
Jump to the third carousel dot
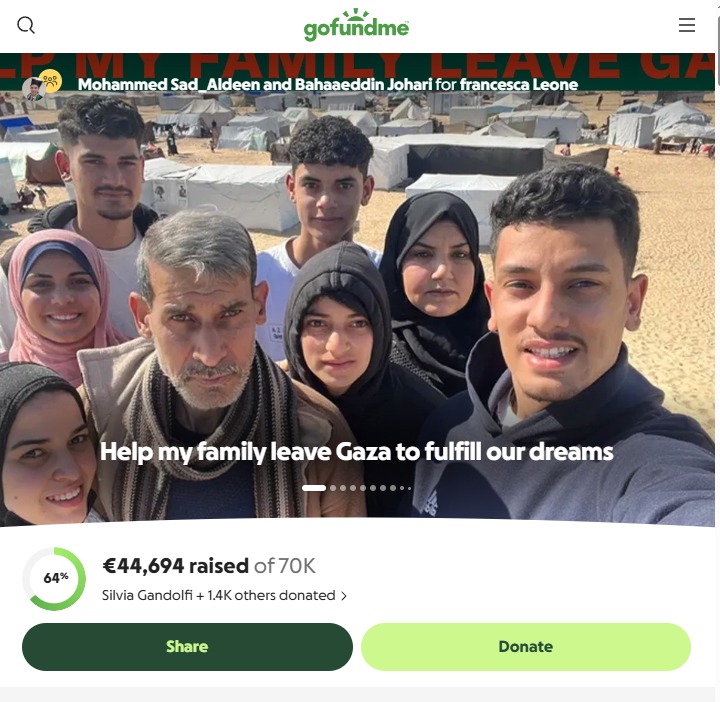(x=343, y=488)
